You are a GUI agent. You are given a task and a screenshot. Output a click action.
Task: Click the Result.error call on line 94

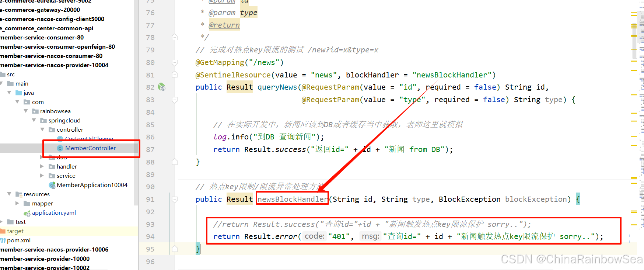coord(271,236)
